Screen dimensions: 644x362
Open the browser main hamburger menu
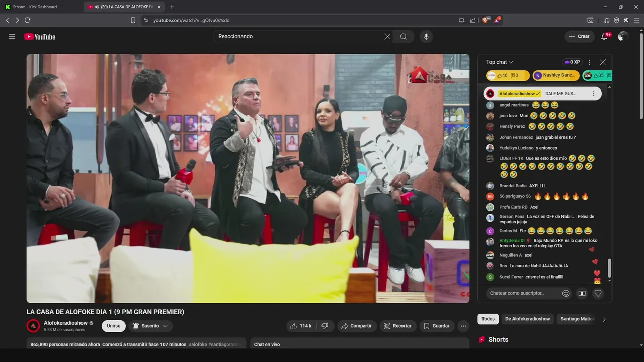[636, 20]
